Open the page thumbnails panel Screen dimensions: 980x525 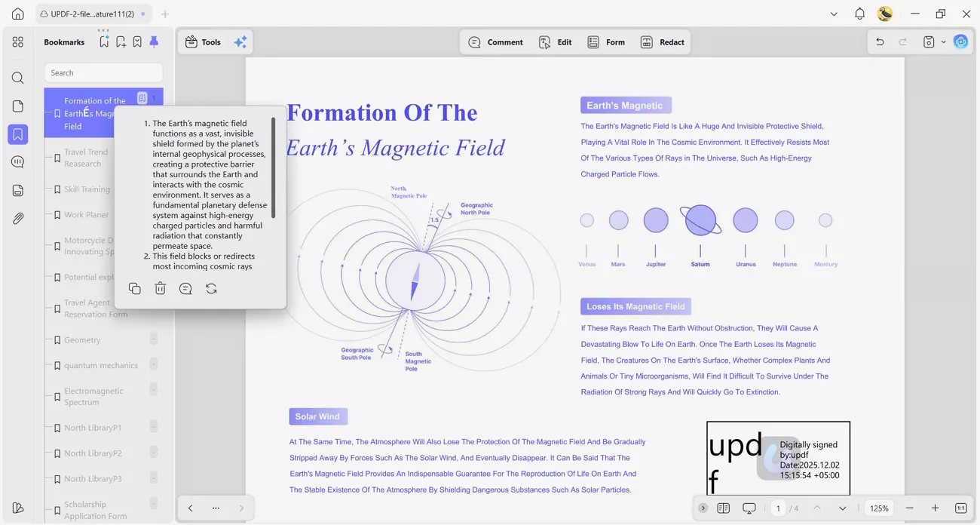coord(18,107)
